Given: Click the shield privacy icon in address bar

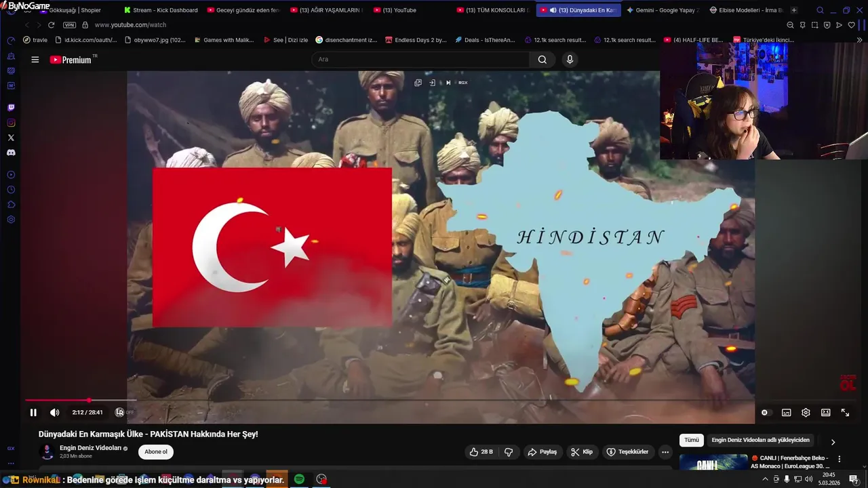Looking at the screenshot, I should (827, 25).
